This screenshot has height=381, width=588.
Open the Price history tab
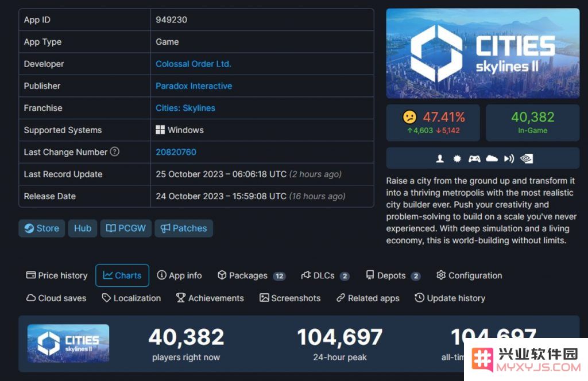click(57, 275)
